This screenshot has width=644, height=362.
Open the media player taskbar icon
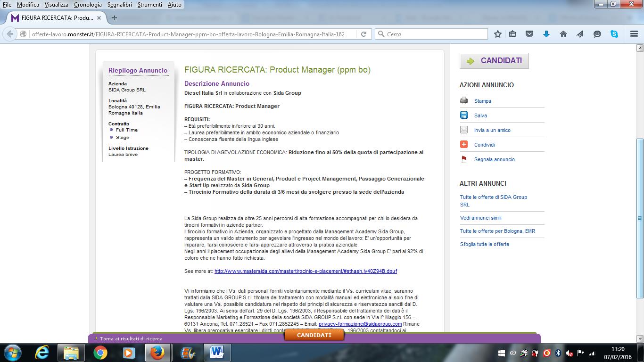pyautogui.click(x=128, y=352)
